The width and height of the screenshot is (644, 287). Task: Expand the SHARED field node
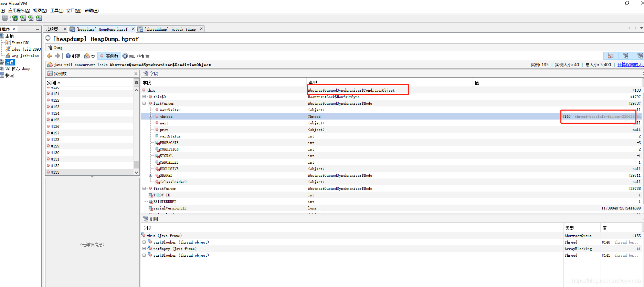coord(151,175)
